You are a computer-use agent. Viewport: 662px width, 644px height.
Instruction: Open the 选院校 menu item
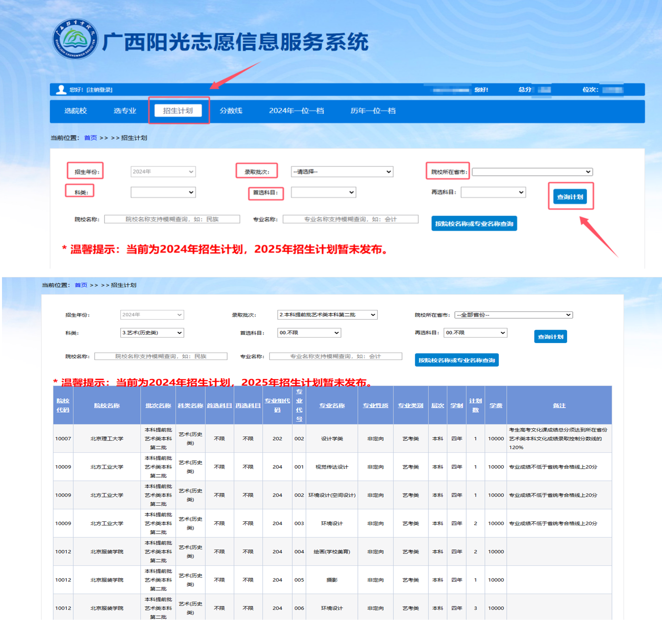(x=75, y=111)
